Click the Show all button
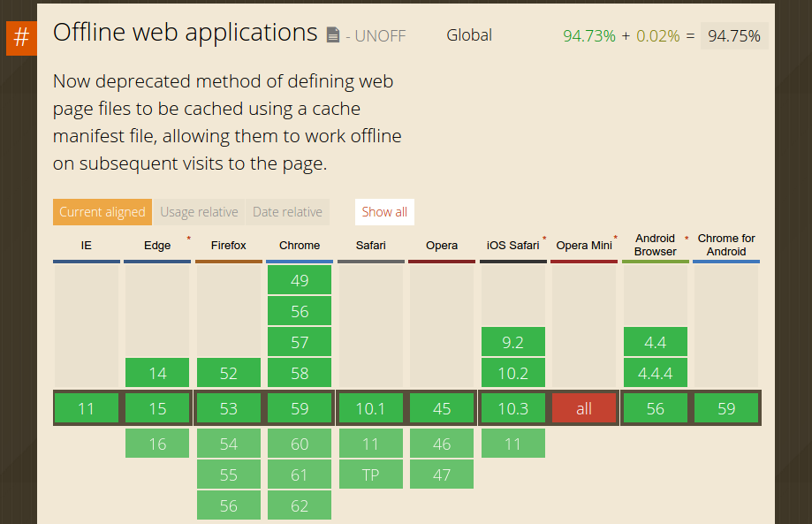Image resolution: width=812 pixels, height=524 pixels. 384,212
